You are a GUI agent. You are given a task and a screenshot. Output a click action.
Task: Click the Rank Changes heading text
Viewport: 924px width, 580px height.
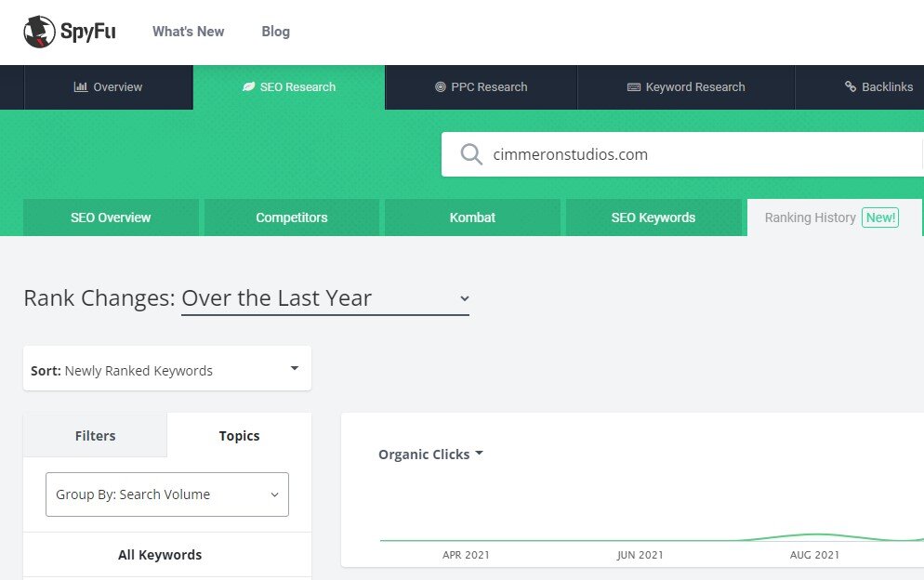(x=99, y=298)
